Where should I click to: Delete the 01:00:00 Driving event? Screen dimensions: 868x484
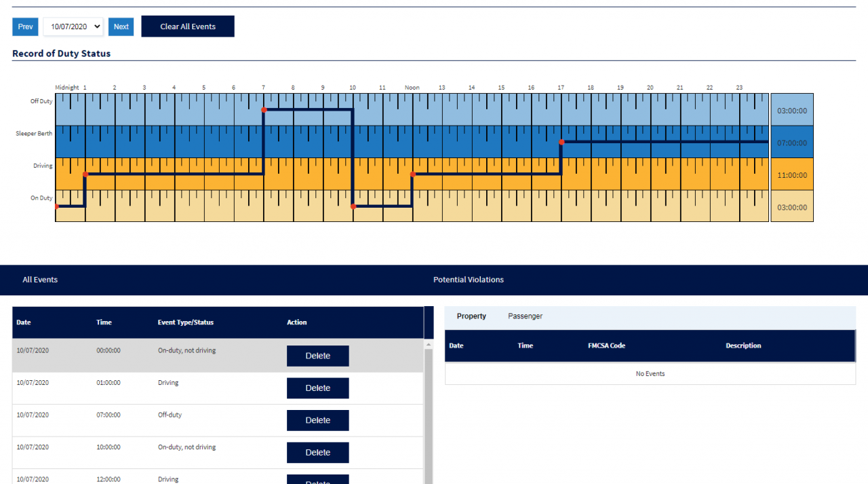click(317, 388)
